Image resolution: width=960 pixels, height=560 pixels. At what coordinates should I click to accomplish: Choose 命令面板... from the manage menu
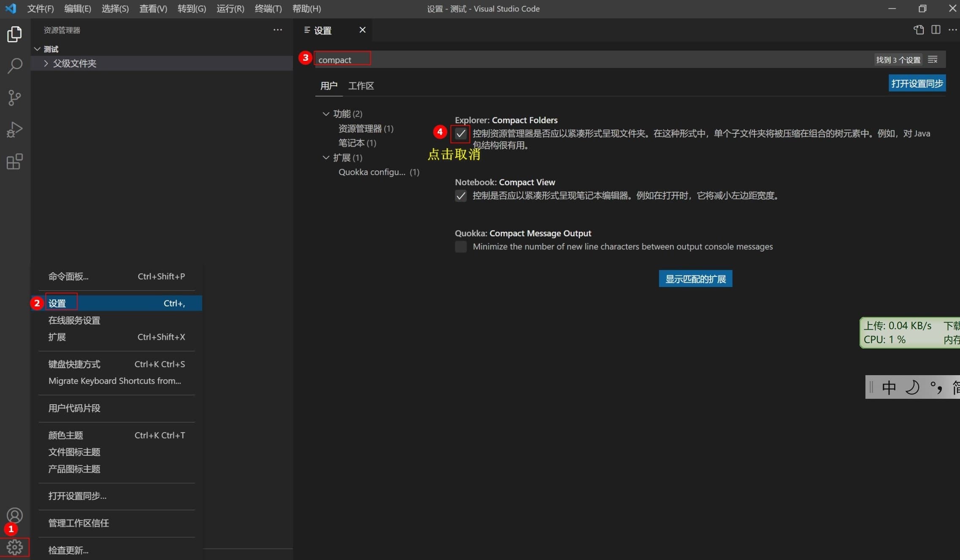(117, 276)
